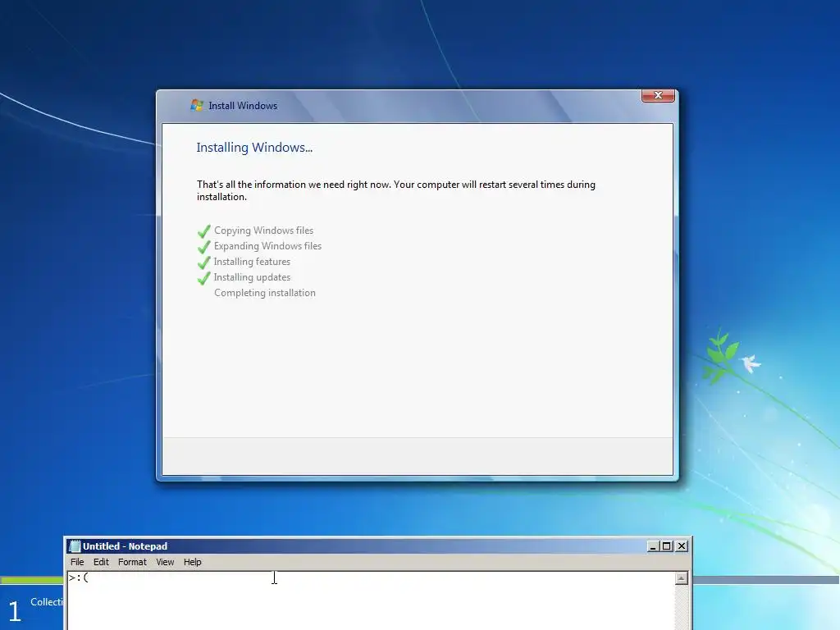Open the Edit menu in Notepad

[x=101, y=562]
